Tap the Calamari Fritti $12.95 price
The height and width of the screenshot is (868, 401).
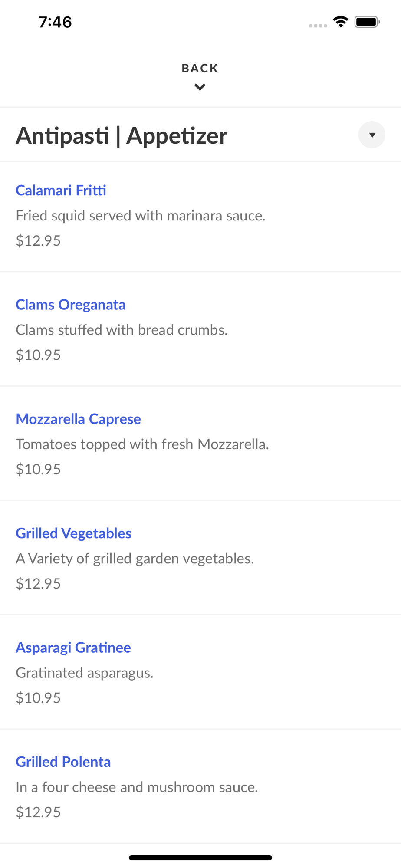(38, 240)
